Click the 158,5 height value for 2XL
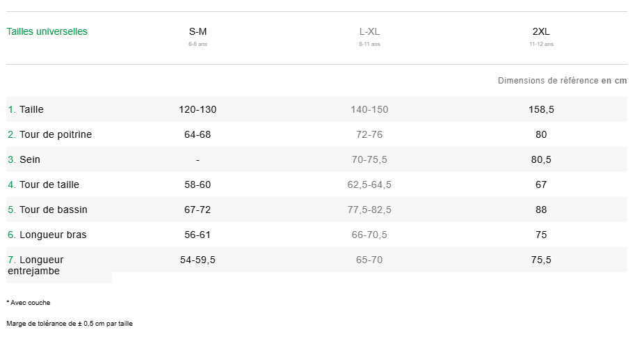644x339 pixels. pos(541,109)
